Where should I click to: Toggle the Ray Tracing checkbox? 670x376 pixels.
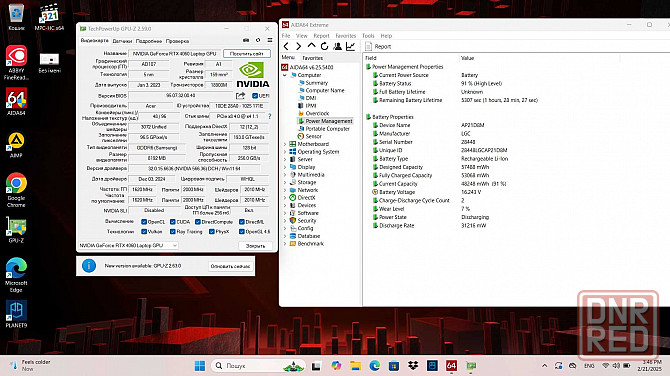(x=173, y=232)
